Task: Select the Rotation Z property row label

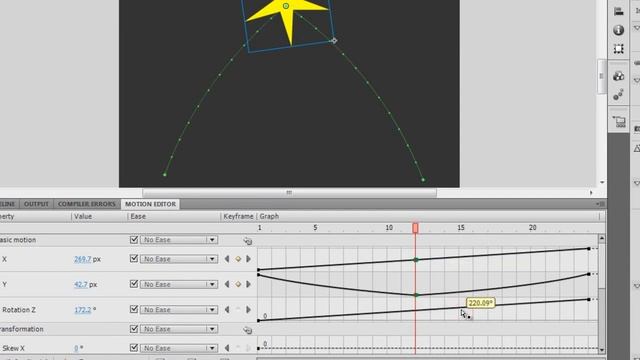Action: click(19, 310)
